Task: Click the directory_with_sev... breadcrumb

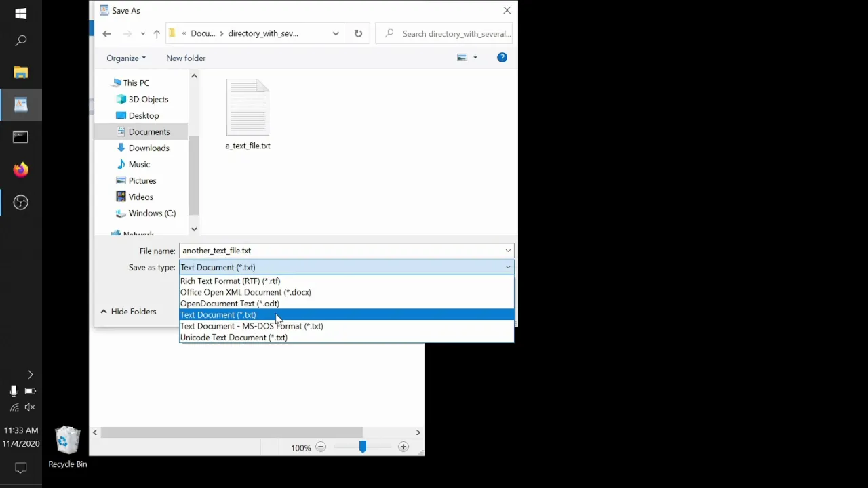Action: pyautogui.click(x=263, y=33)
